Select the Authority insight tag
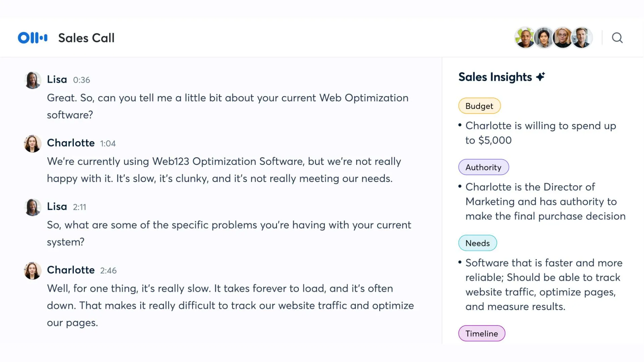This screenshot has width=644, height=362. 483,167
